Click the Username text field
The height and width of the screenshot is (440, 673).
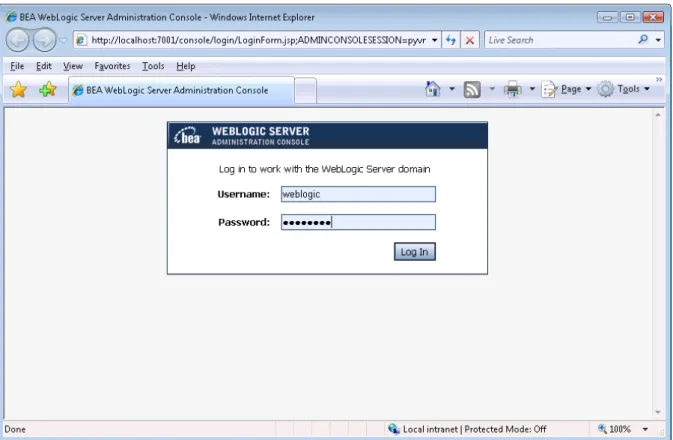358,194
